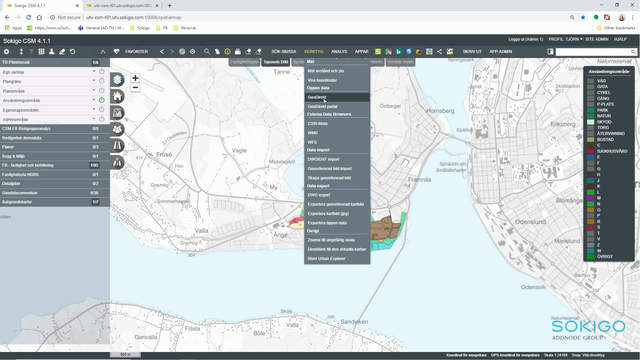Toggle the Användningsområde layer power button

tap(102, 100)
